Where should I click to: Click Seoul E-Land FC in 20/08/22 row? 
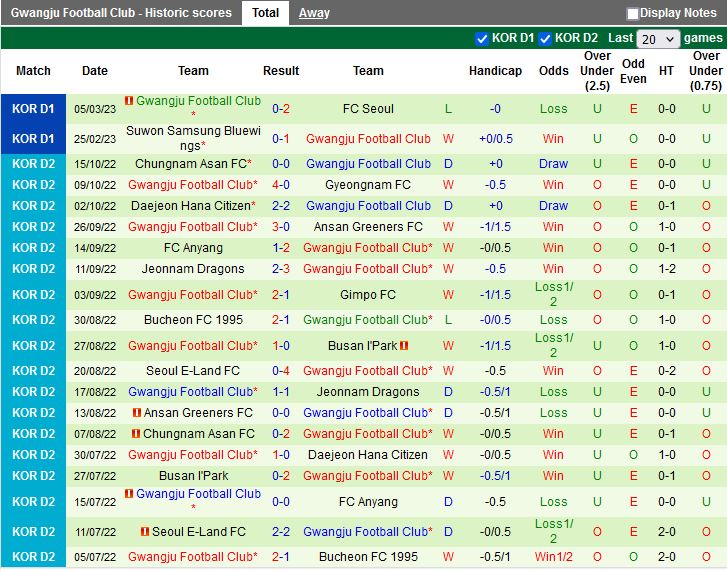point(193,371)
